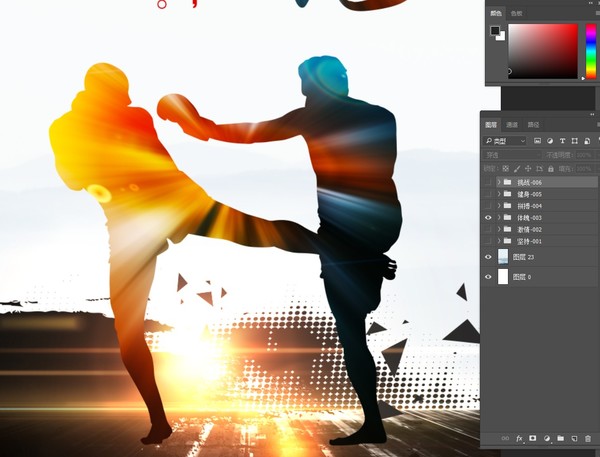
Task: Click the link layers icon
Action: pyautogui.click(x=505, y=438)
